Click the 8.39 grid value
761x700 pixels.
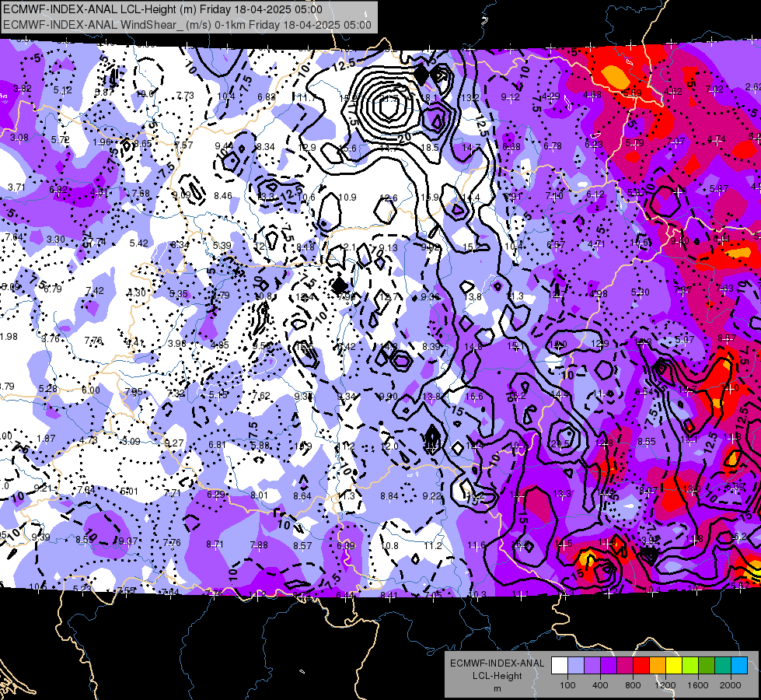tap(431, 346)
